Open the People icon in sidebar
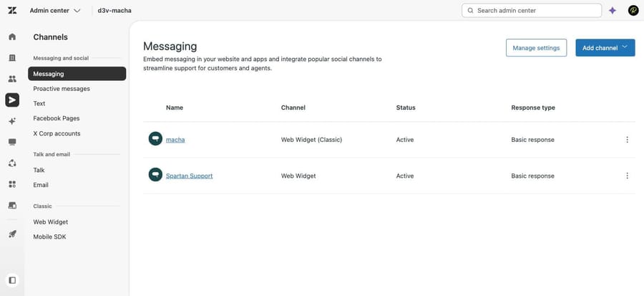The width and height of the screenshot is (644, 296). (12, 79)
